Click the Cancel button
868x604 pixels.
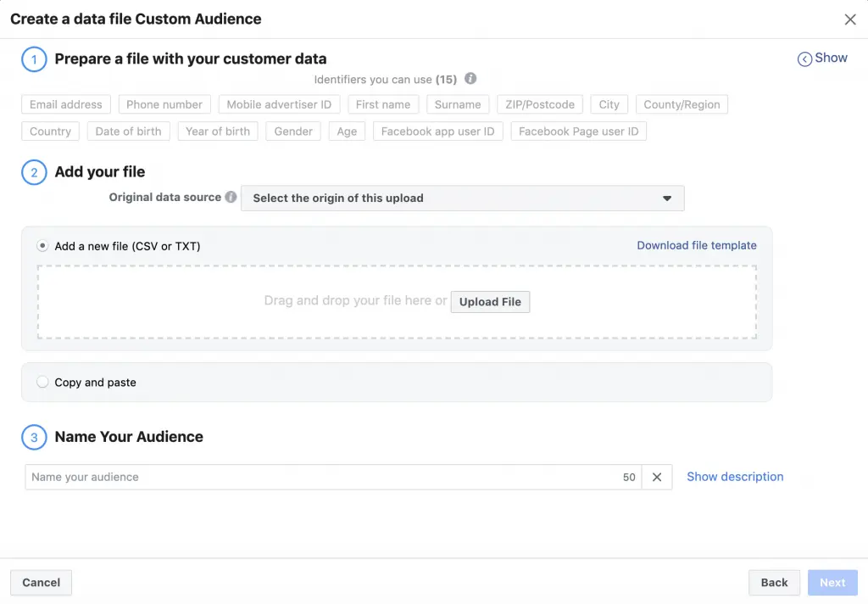tap(41, 582)
